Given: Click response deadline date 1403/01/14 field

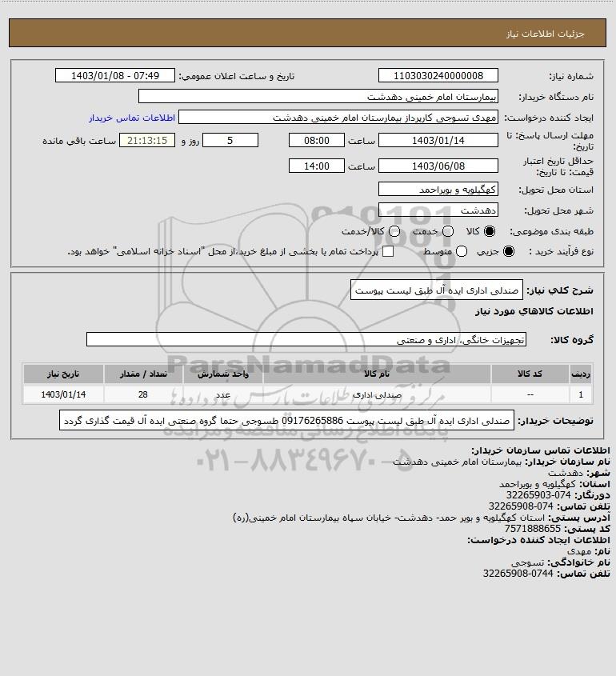Looking at the screenshot, I should click(x=438, y=140).
